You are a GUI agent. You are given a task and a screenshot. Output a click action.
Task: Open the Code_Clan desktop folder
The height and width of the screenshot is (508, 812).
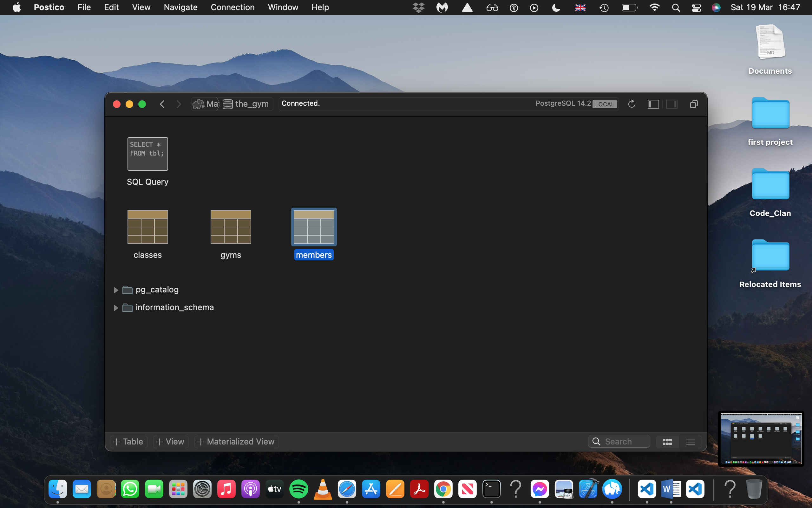(x=770, y=192)
